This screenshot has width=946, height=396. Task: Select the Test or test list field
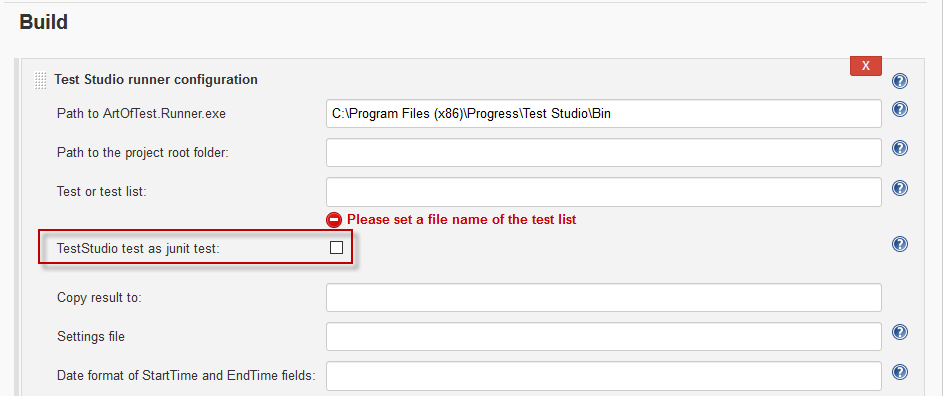point(604,192)
